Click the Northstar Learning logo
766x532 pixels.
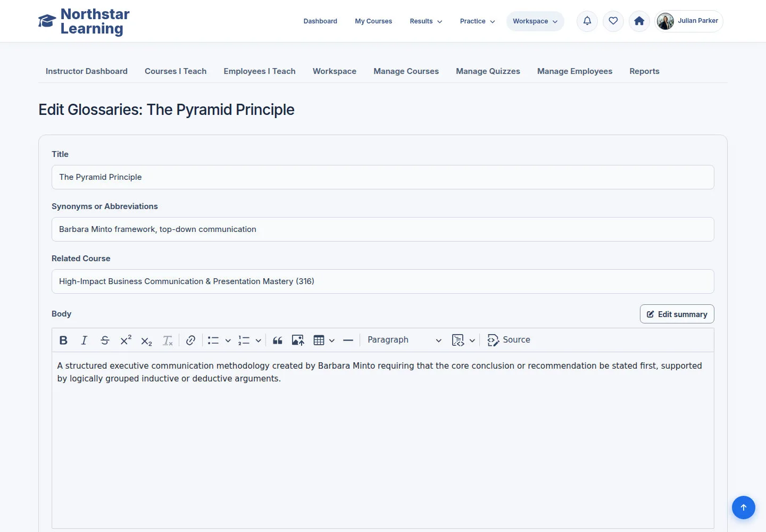[84, 21]
